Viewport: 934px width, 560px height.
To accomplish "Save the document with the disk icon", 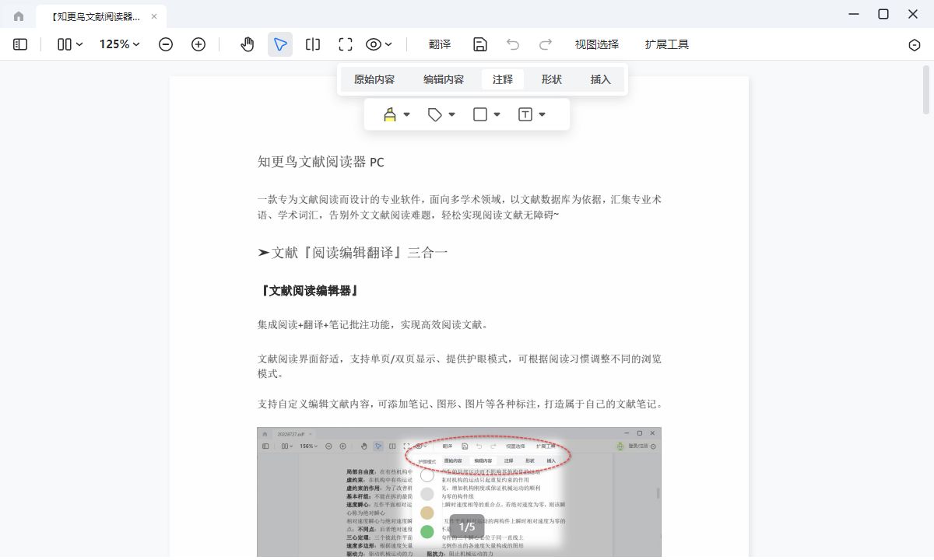I will (x=480, y=44).
